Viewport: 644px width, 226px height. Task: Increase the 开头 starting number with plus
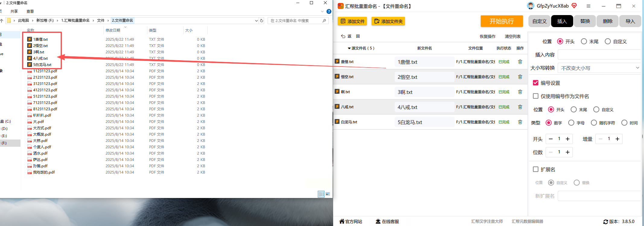tap(568, 139)
